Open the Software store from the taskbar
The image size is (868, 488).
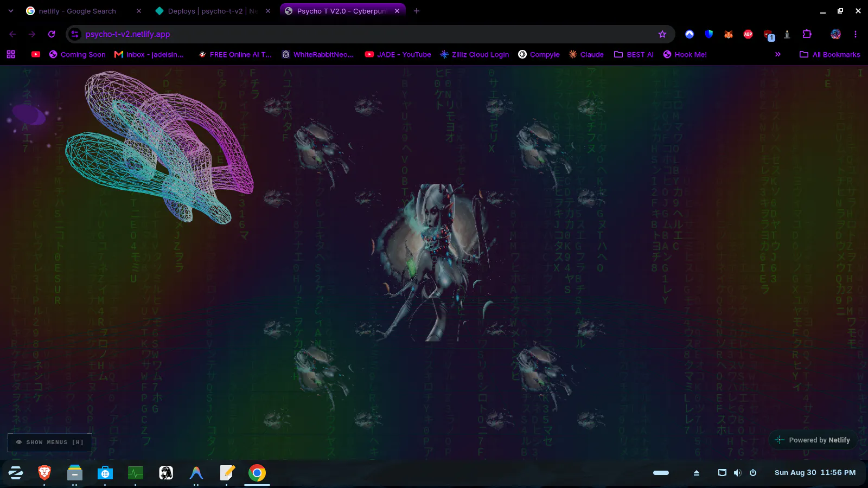(x=105, y=473)
